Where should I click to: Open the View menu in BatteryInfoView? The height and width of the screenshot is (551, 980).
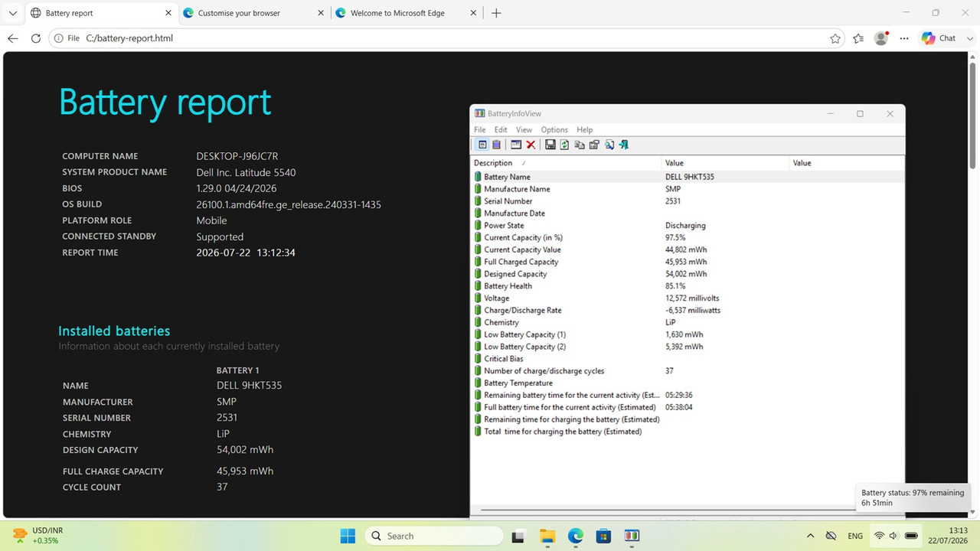tap(524, 130)
